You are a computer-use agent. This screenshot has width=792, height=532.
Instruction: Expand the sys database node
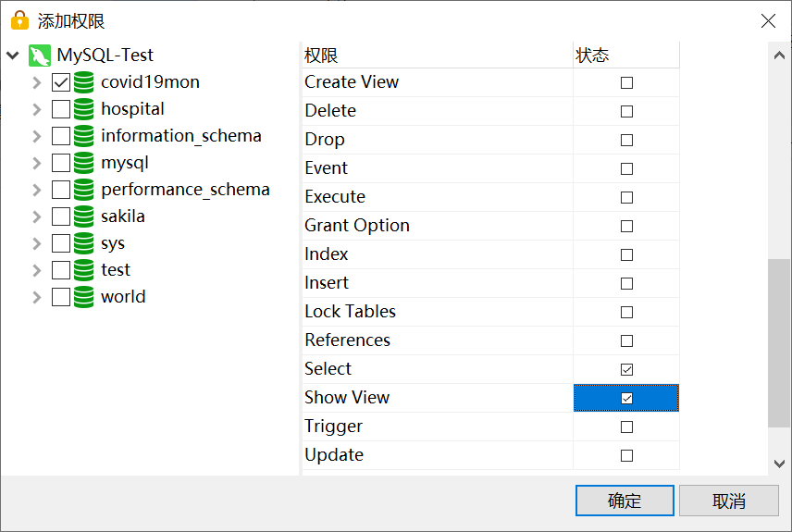click(36, 243)
